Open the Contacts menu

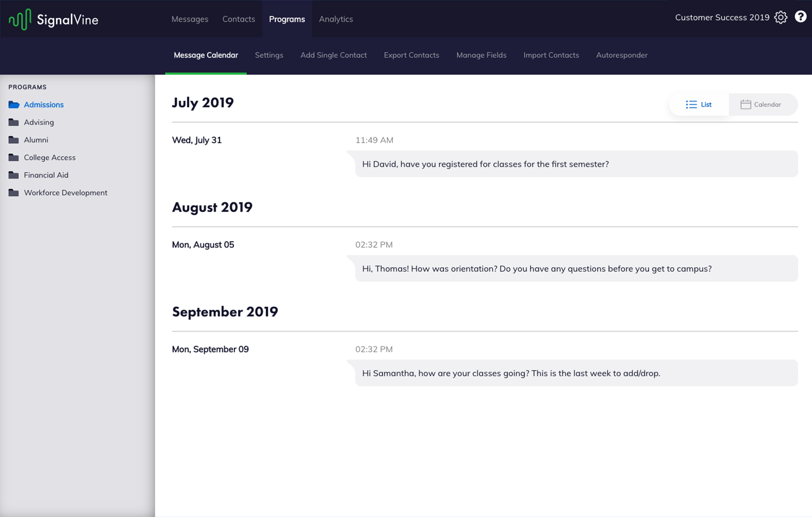coord(239,19)
